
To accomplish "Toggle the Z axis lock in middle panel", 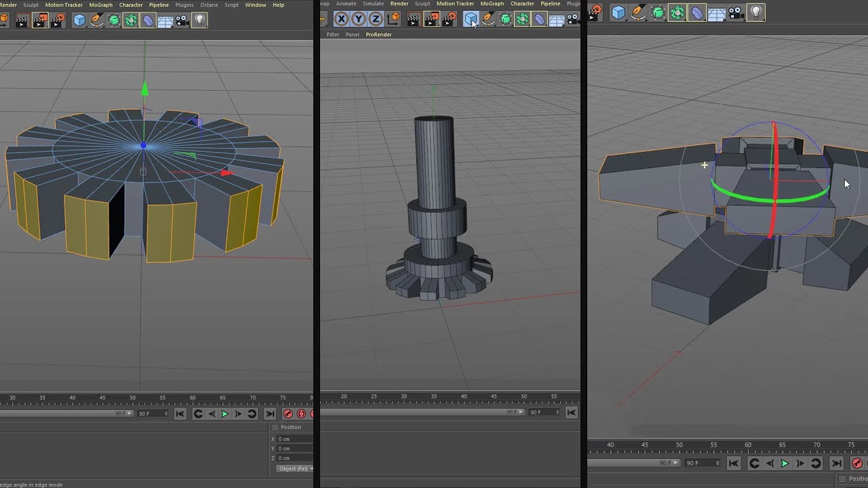I will tap(375, 19).
